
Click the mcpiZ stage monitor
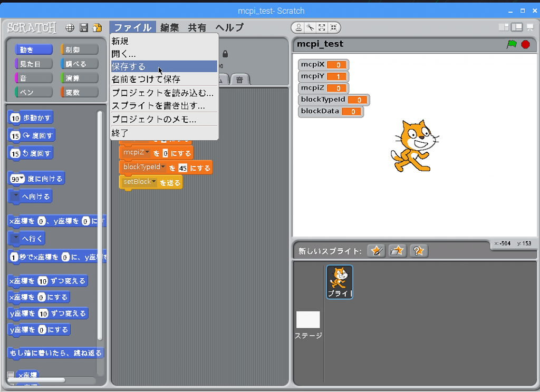323,88
